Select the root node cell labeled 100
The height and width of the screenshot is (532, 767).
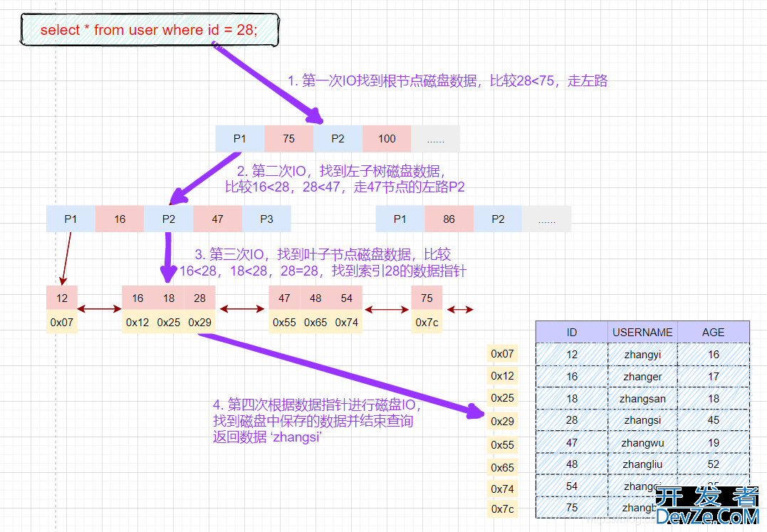[x=387, y=139]
